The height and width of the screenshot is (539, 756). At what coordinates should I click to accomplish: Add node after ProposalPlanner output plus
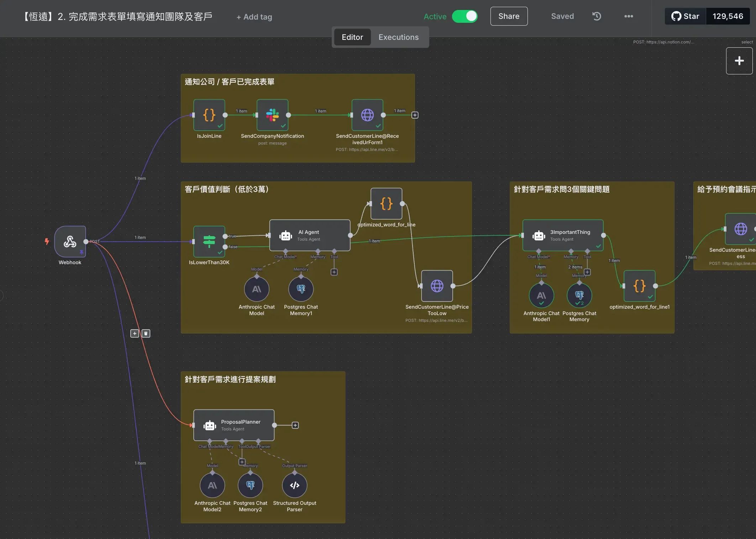coord(295,425)
